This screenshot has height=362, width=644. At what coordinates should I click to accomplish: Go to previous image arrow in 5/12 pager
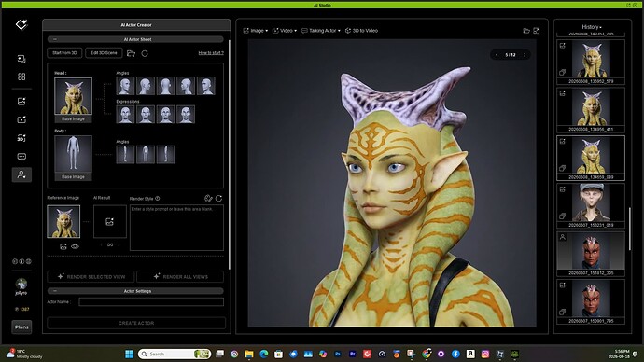[x=497, y=55]
